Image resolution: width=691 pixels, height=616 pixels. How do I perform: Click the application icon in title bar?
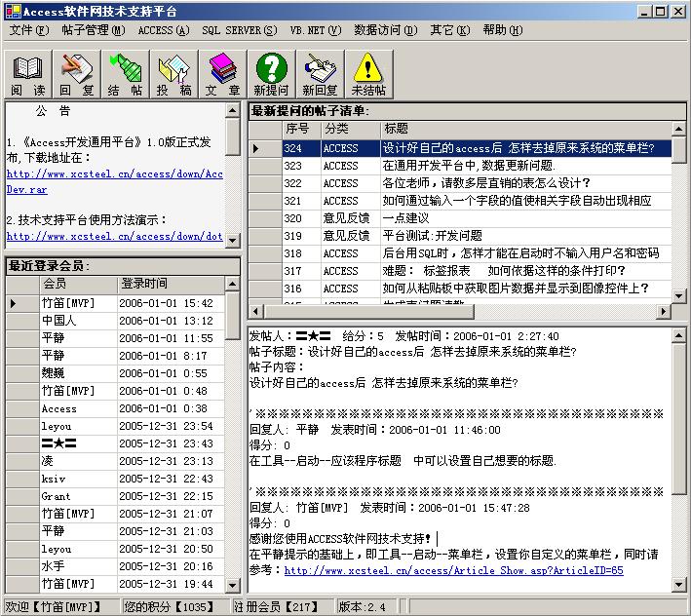click(x=13, y=12)
